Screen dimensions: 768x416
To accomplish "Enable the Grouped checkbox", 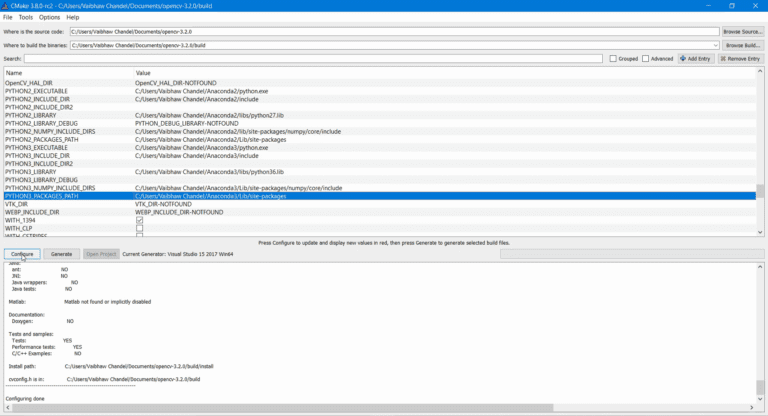I will pos(613,59).
